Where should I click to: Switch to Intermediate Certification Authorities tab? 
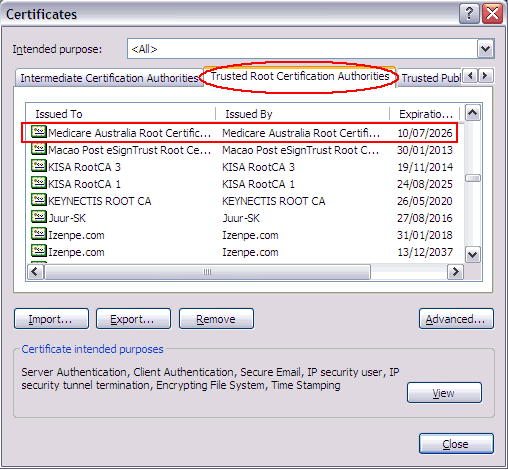(x=109, y=78)
